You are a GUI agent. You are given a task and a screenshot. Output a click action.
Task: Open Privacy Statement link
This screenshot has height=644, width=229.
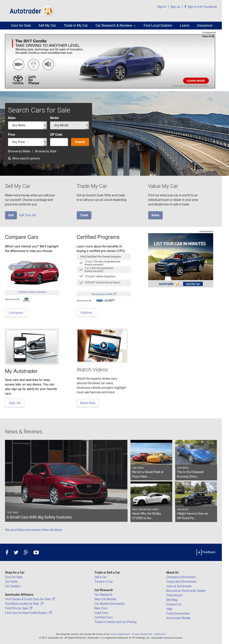pos(142,634)
